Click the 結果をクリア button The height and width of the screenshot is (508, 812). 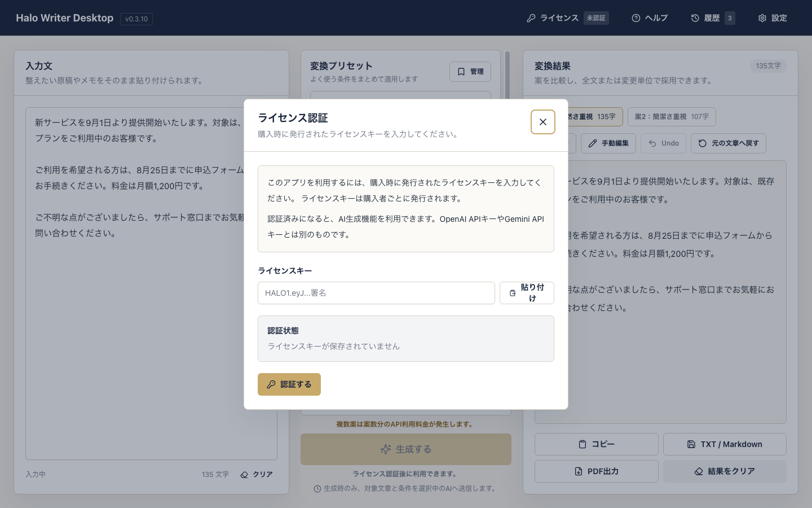(725, 471)
